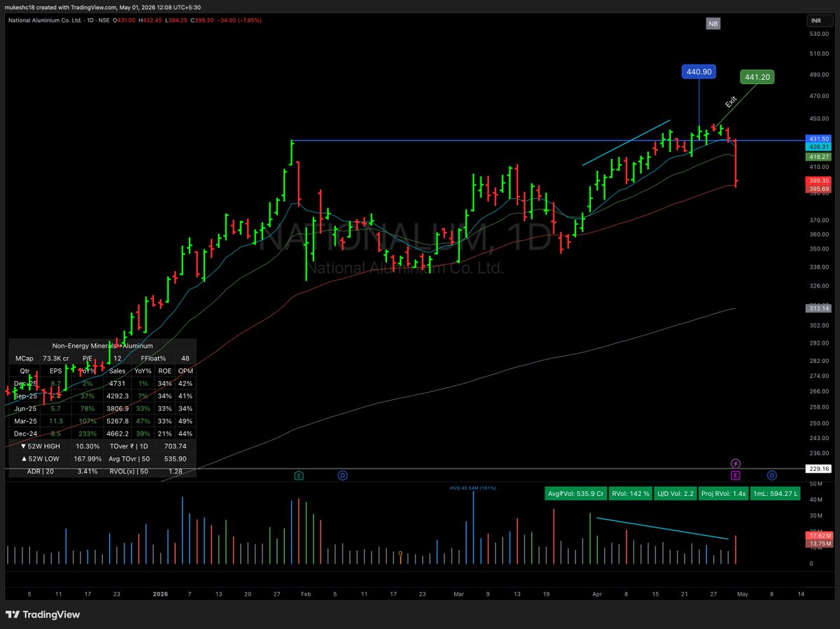This screenshot has width=840, height=629.
Task: Click the Mar-25 quarter row label
Action: (26, 421)
